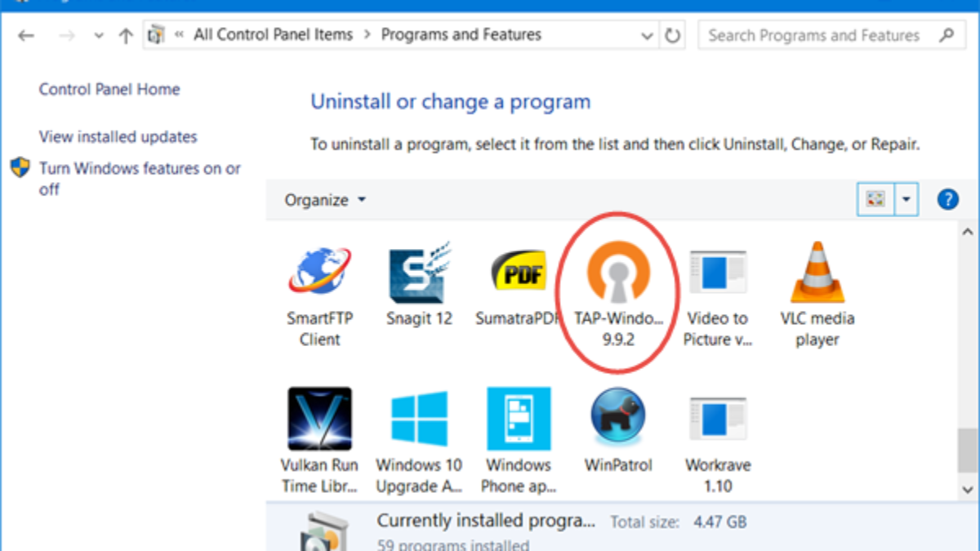980x551 pixels.
Task: Select the Snagit 12 program icon
Action: (419, 273)
